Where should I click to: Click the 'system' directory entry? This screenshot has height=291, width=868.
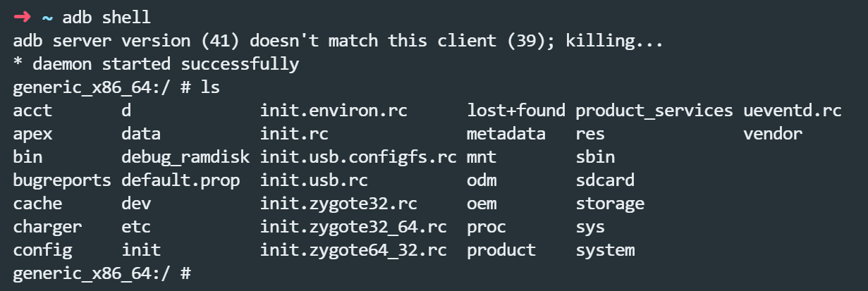(x=605, y=249)
